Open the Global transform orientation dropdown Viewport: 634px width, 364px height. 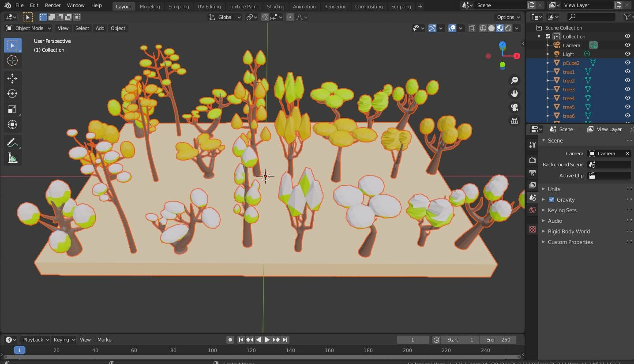coord(225,17)
